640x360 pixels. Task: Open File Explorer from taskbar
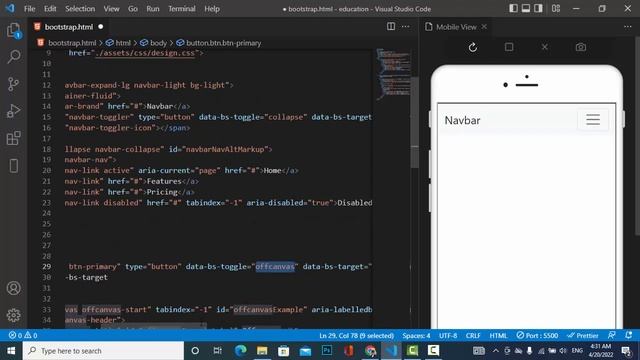coord(262,351)
